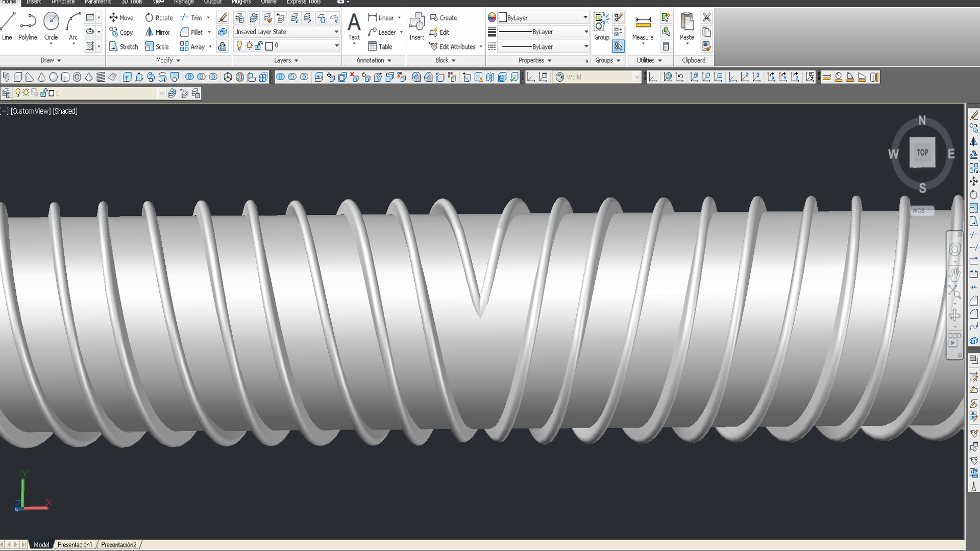Screen dimensions: 980x551
Task: Click the Array tool
Action: (192, 46)
